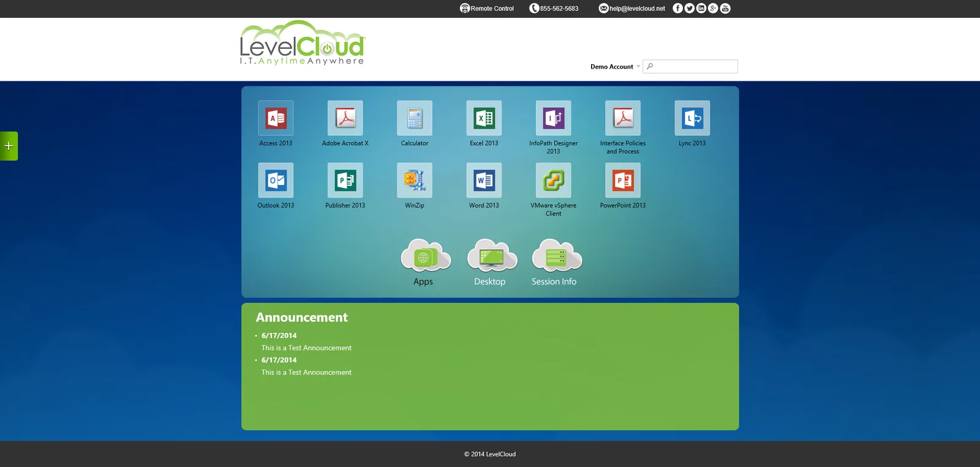Image resolution: width=980 pixels, height=467 pixels.
Task: Launch Adobe Acrobat X
Action: [x=345, y=118]
